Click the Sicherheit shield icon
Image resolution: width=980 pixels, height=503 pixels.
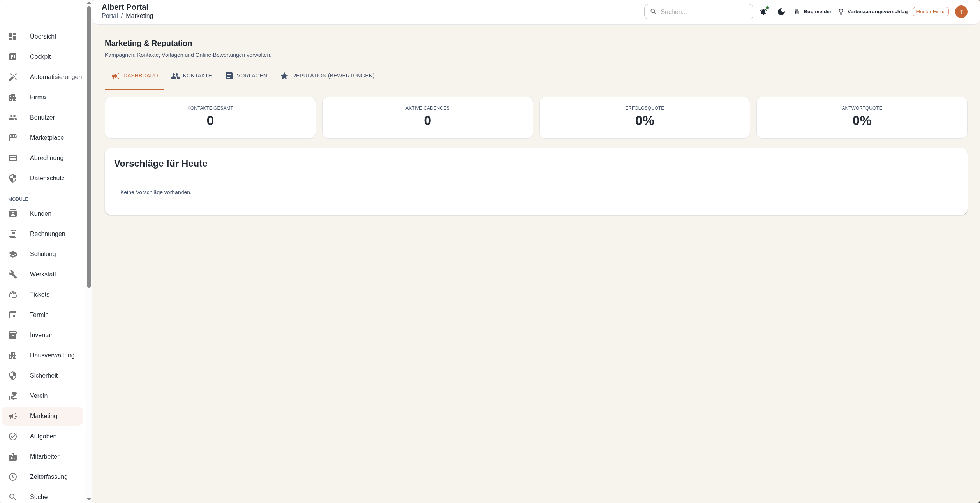[x=13, y=376]
